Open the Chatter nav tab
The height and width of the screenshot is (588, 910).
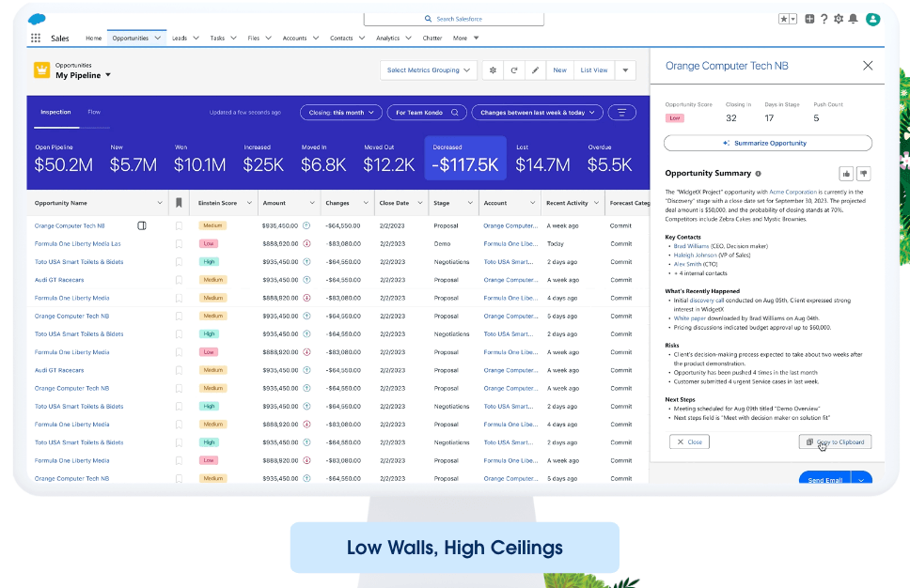pos(432,38)
